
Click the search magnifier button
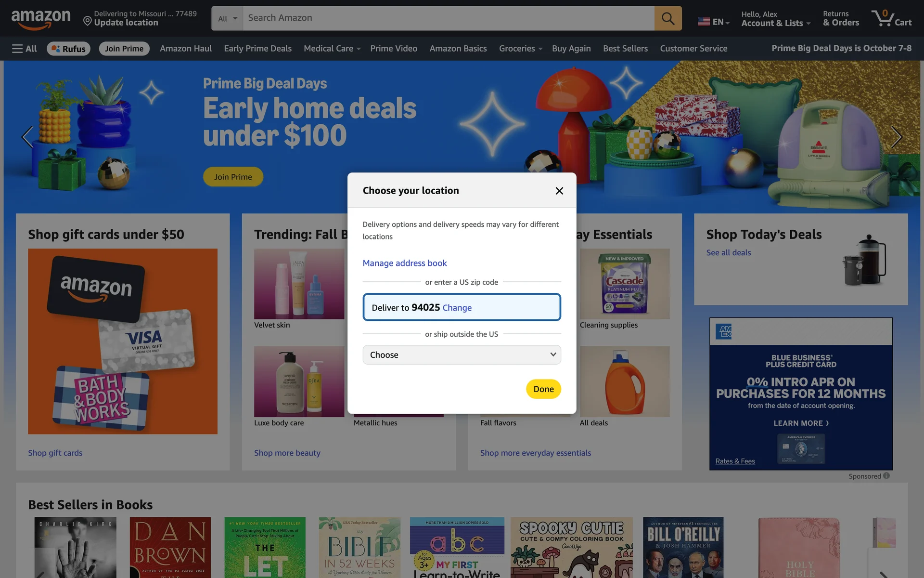[667, 18]
